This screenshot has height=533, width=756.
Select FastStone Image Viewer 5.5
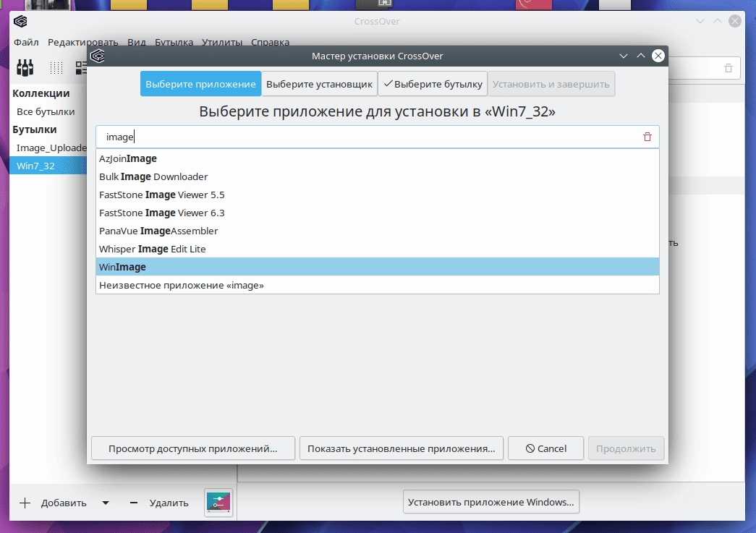point(378,195)
